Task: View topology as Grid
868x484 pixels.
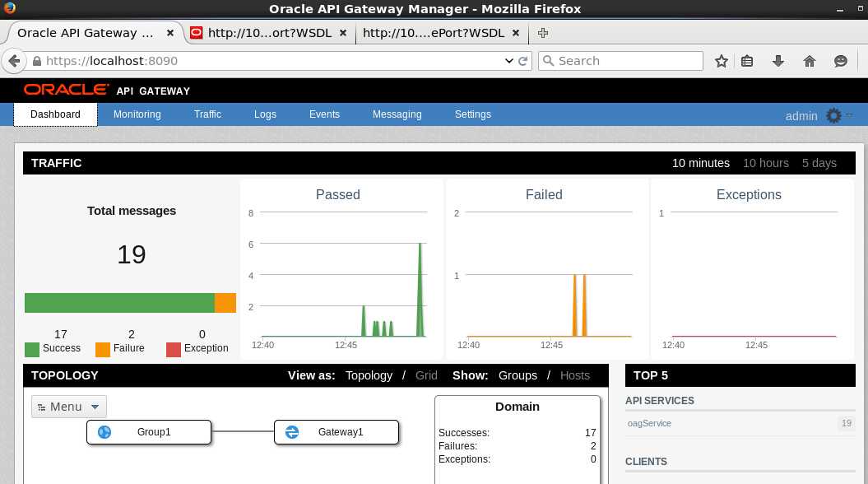Action: (x=426, y=375)
